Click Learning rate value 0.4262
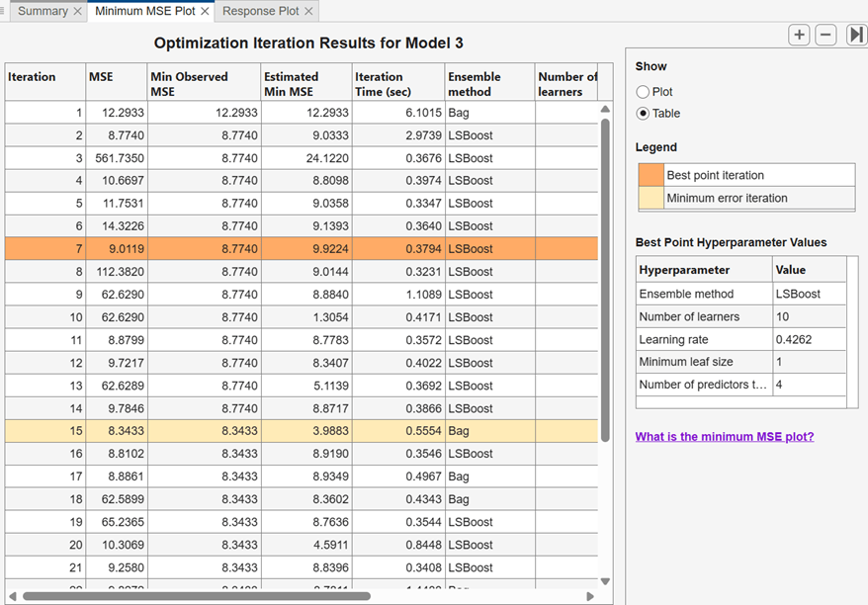This screenshot has height=605, width=868. (x=810, y=339)
